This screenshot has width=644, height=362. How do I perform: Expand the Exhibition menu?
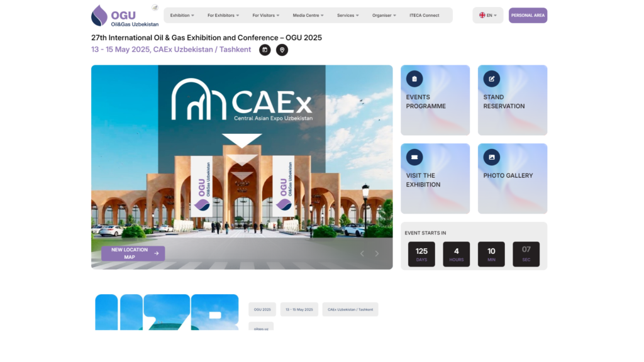point(182,15)
